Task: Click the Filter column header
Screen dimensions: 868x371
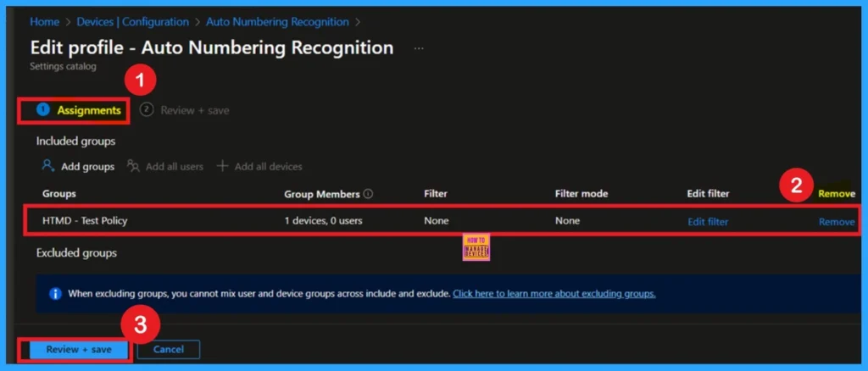Action: click(436, 193)
